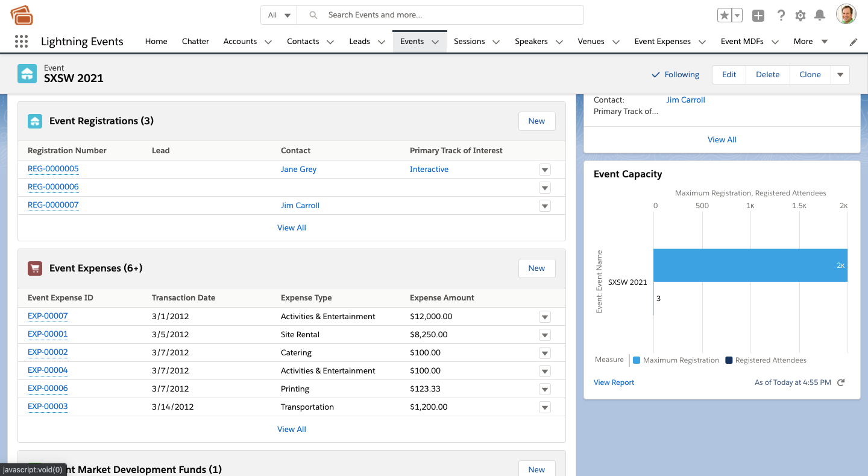This screenshot has height=476, width=868.
Task: Open the row menu for EXP-00007
Action: pos(545,317)
